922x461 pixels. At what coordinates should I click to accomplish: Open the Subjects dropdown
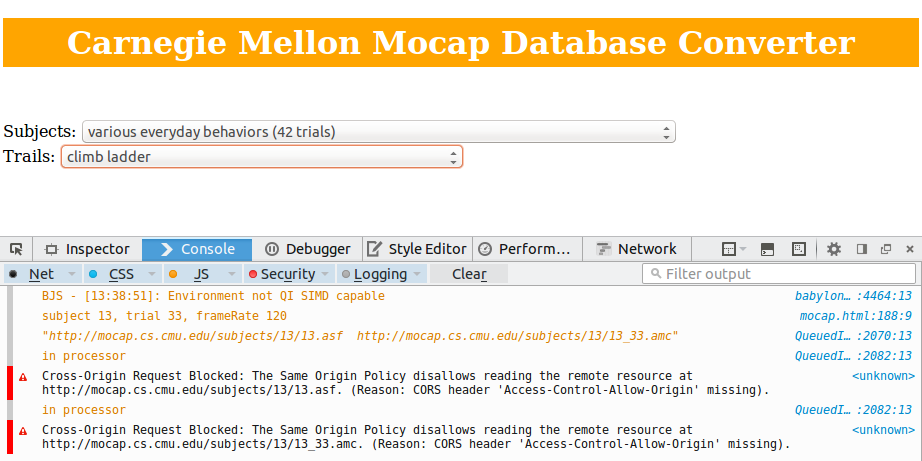point(379,132)
